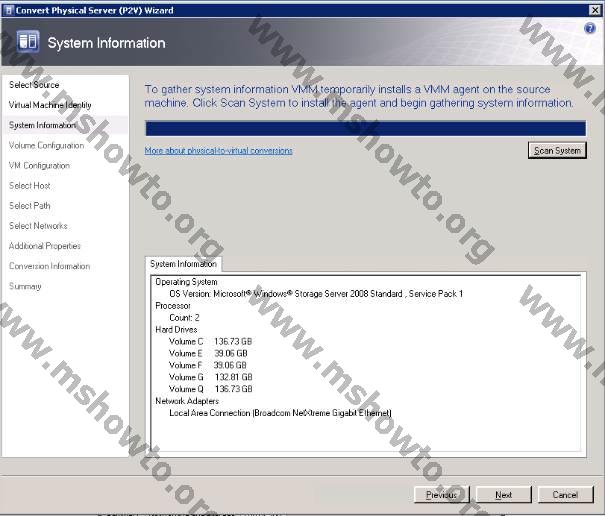Click the System Information header icon
605x516 pixels.
tap(28, 42)
